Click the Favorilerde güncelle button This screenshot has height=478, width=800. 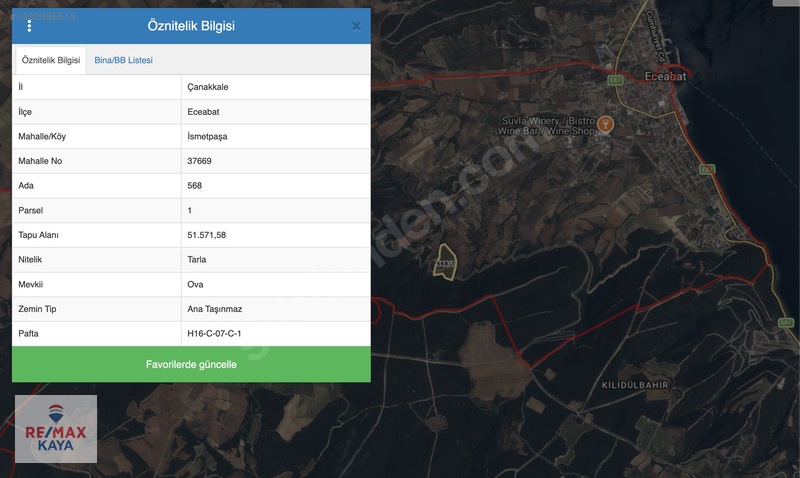pos(191,364)
